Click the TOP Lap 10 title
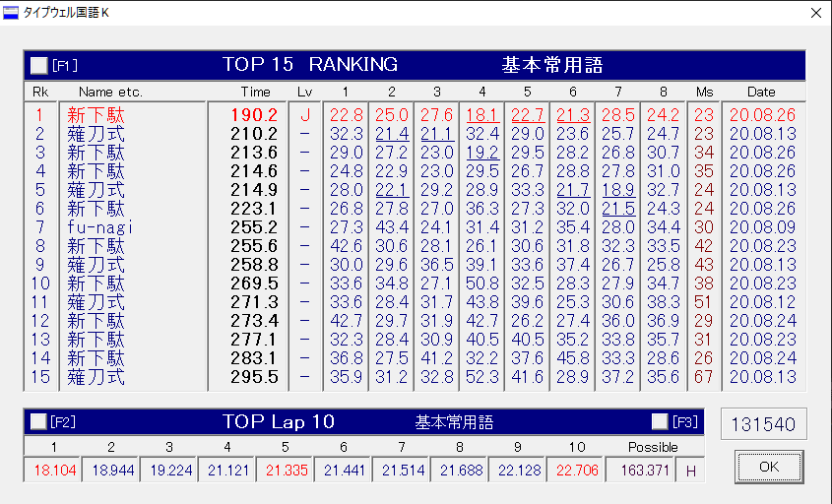832x504 pixels. point(278,421)
